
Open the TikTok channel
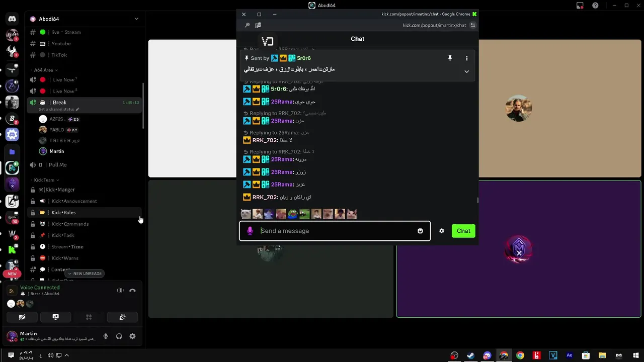[x=84, y=55]
